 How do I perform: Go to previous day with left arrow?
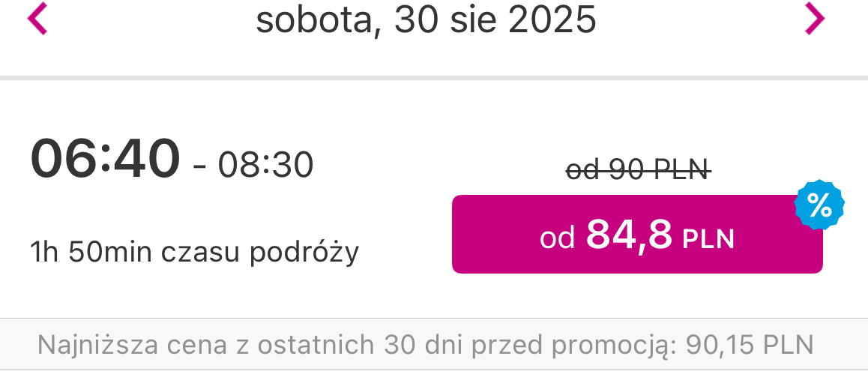click(x=37, y=18)
